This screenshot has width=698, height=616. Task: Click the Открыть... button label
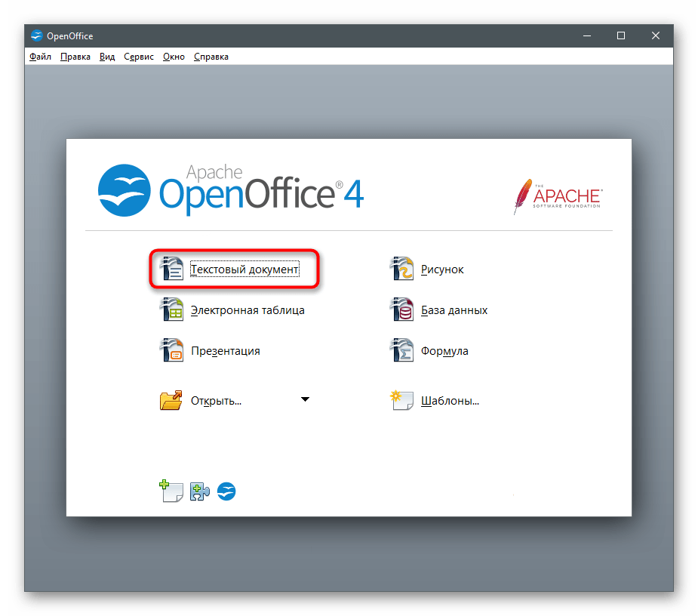[216, 401]
